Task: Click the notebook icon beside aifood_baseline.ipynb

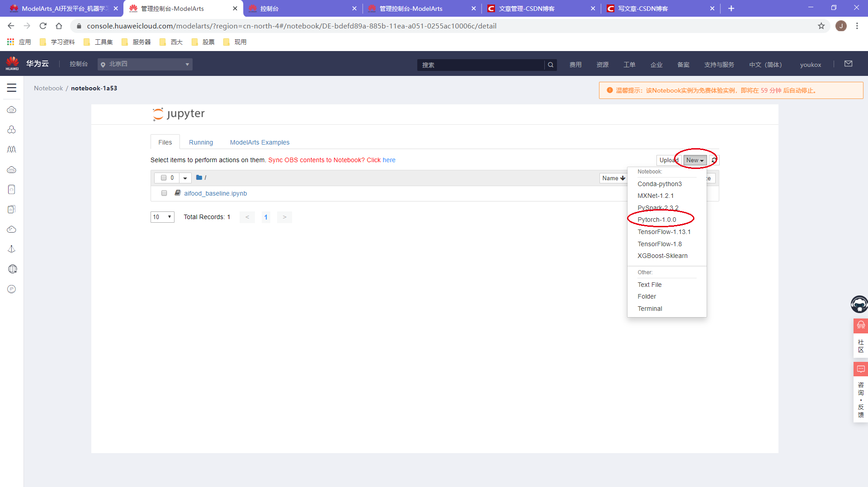Action: (178, 193)
